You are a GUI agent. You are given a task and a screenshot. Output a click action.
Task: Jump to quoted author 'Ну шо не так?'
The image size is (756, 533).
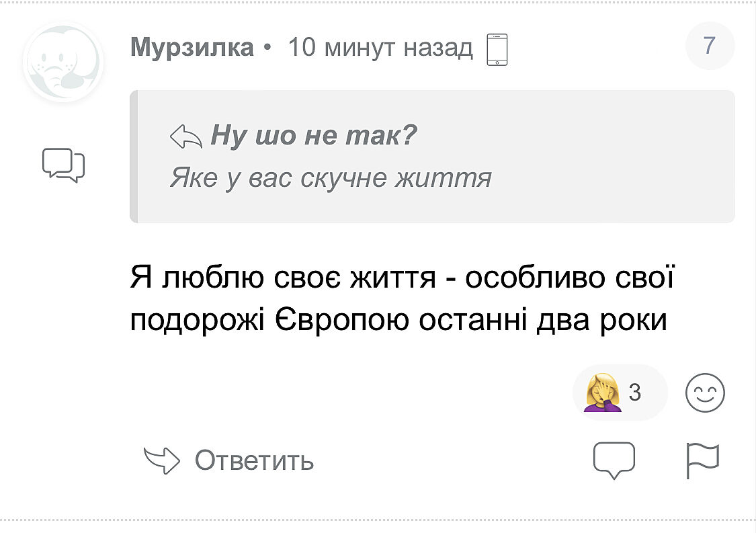click(x=314, y=136)
